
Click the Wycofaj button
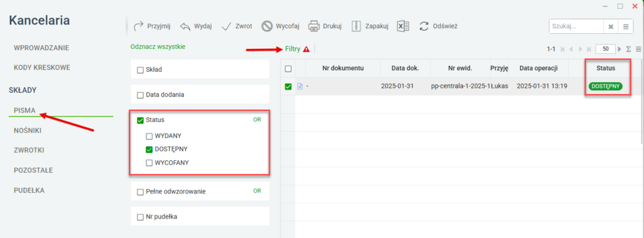[280, 26]
